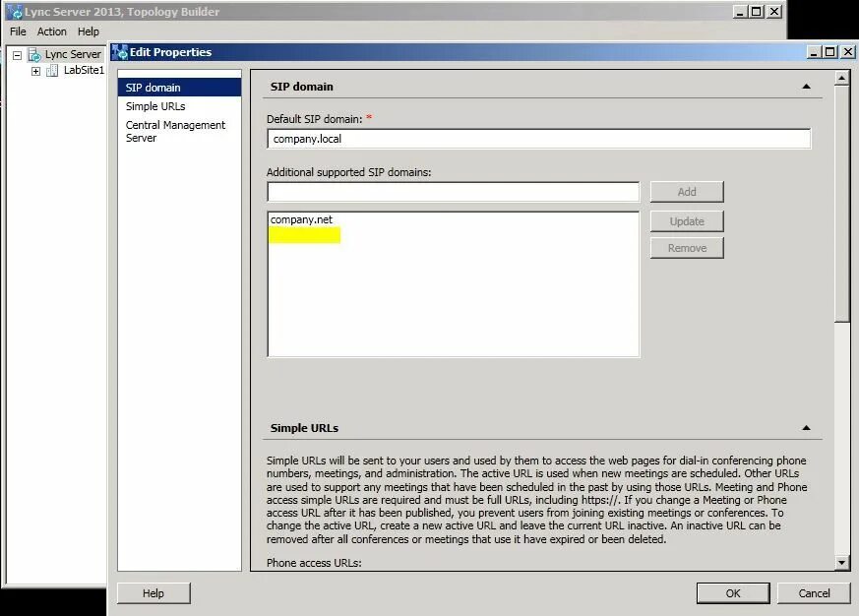Click the vertical scrollbar thumb
This screenshot has height=616, width=859.
coord(842,204)
